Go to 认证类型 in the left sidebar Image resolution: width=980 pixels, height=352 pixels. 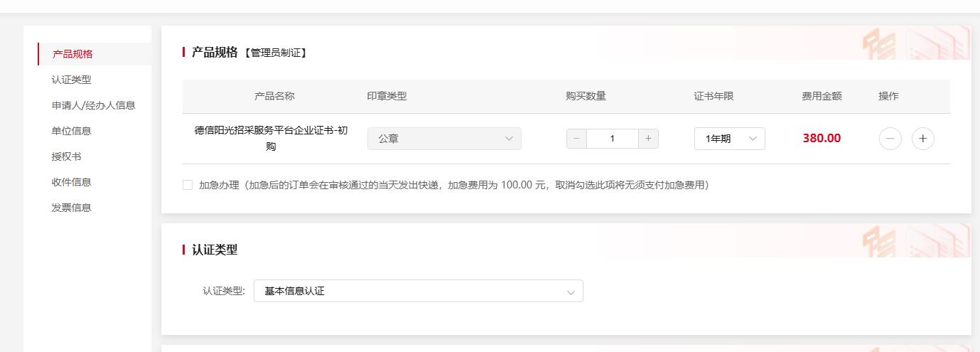point(72,80)
